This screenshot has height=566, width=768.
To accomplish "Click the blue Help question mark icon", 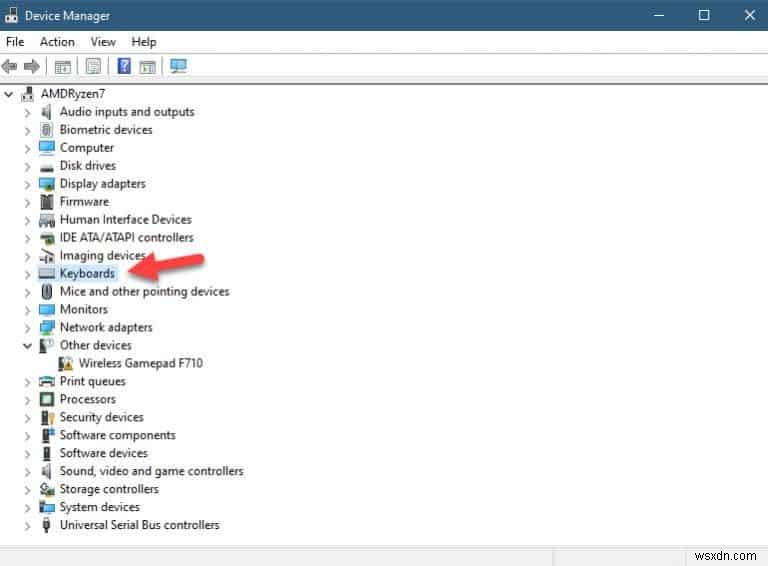I will [124, 66].
